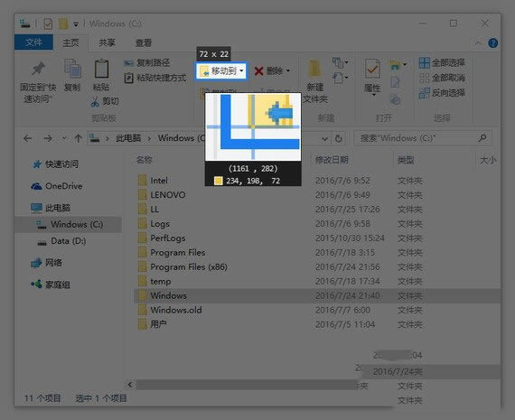Click the New Folder icon
This screenshot has height=420, width=515.
314,69
